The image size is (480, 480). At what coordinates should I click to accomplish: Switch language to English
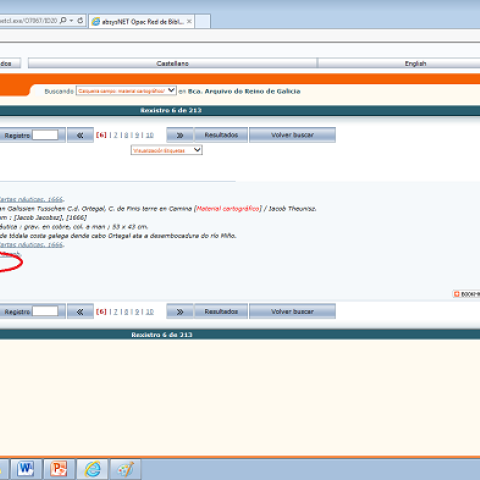click(x=415, y=63)
